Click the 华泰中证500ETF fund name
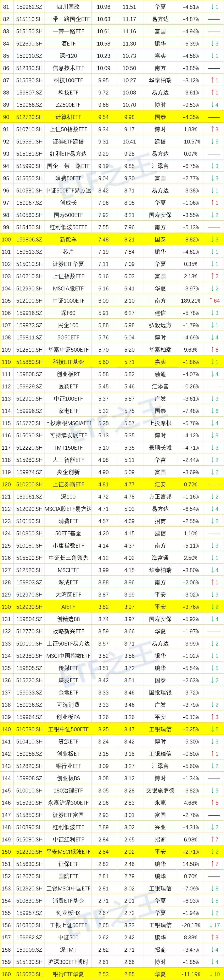224x980 pixels. point(68,350)
